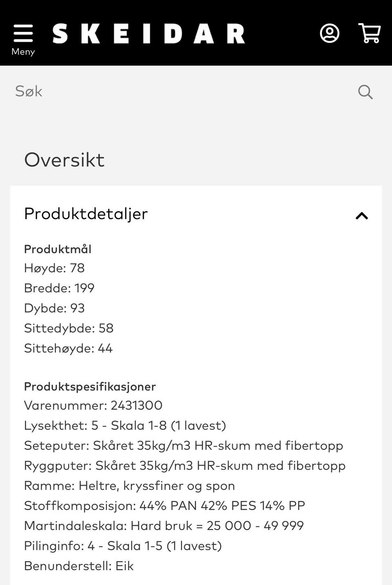This screenshot has height=585, width=392.
Task: Click the Lysekthet scale line
Action: (125, 426)
